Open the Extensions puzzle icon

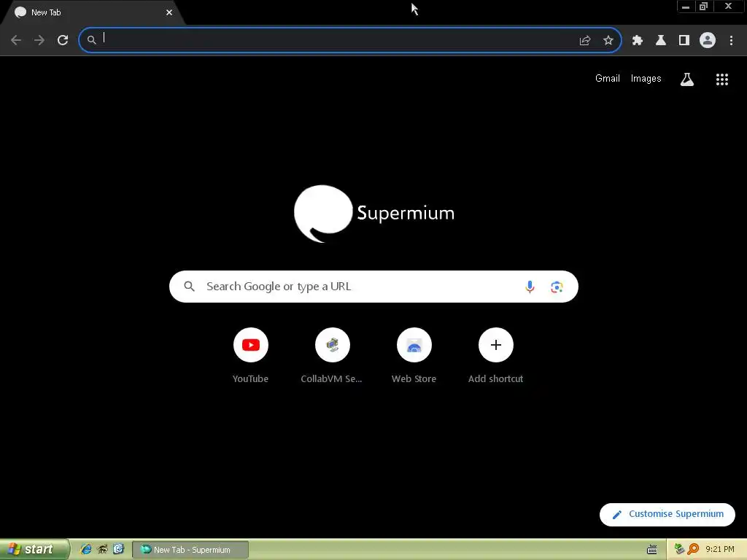(x=638, y=41)
